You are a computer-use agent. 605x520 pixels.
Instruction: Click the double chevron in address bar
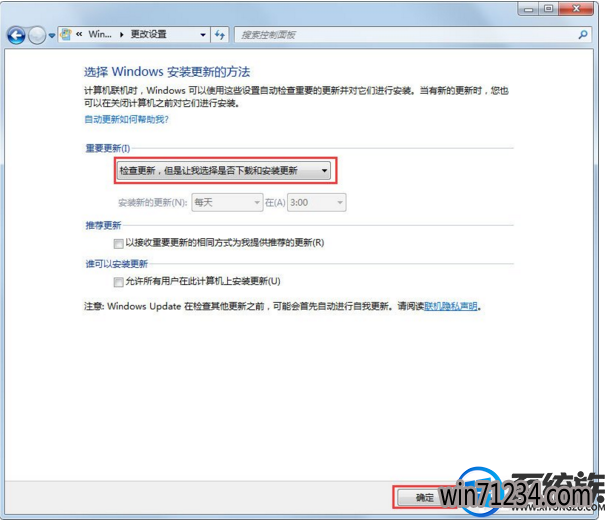tap(79, 34)
